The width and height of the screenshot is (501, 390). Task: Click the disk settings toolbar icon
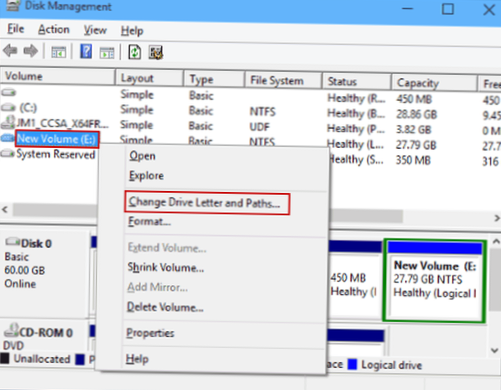click(156, 52)
